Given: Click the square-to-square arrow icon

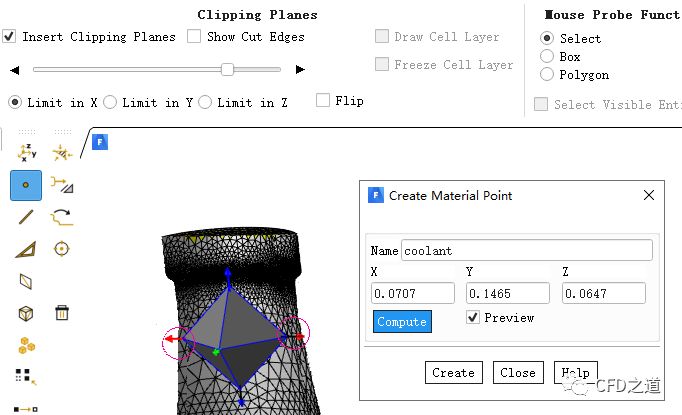Looking at the screenshot, I should [26, 409].
